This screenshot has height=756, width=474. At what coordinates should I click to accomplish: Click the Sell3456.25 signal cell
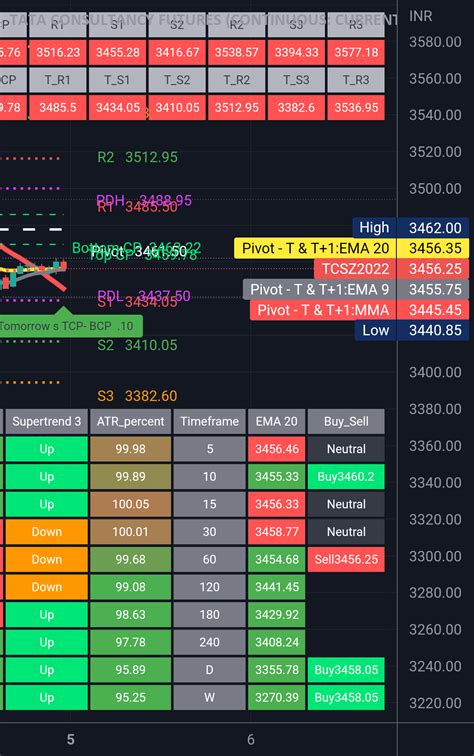pos(346,560)
